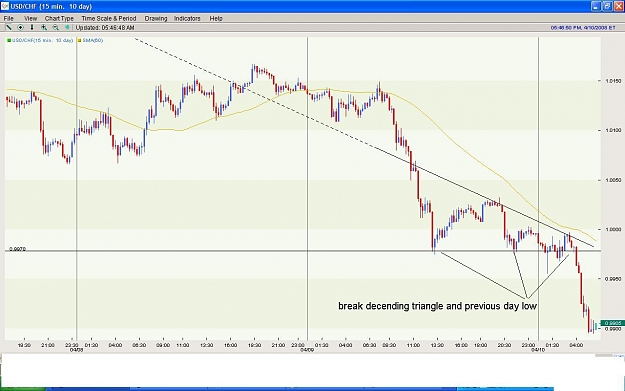Click the 04/10 date label on time axis
The width and height of the screenshot is (625, 391).
[538, 350]
